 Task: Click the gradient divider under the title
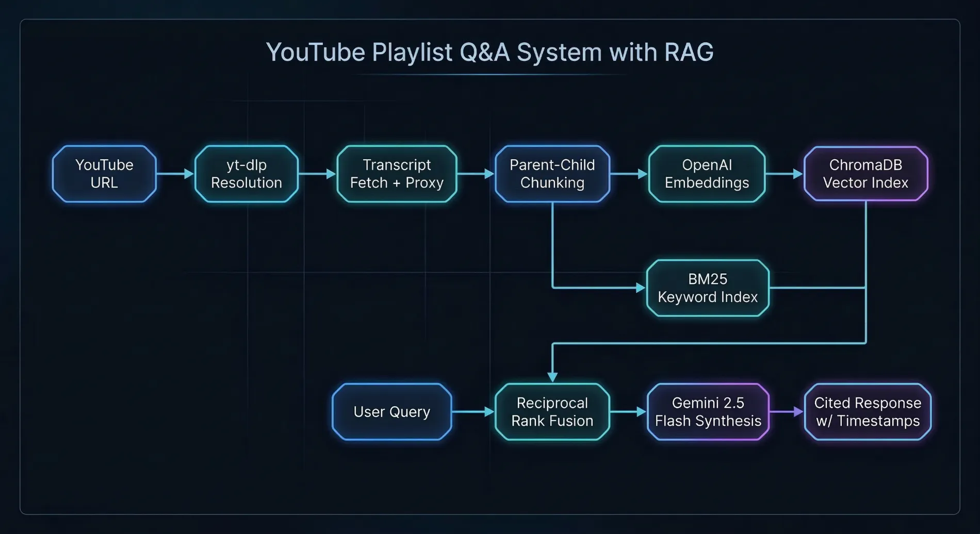(490, 74)
